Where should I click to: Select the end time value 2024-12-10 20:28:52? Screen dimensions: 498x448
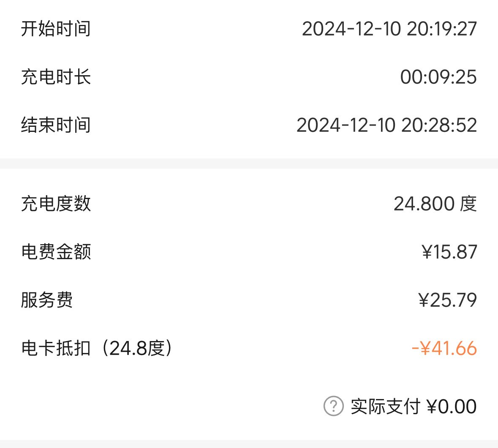click(387, 125)
